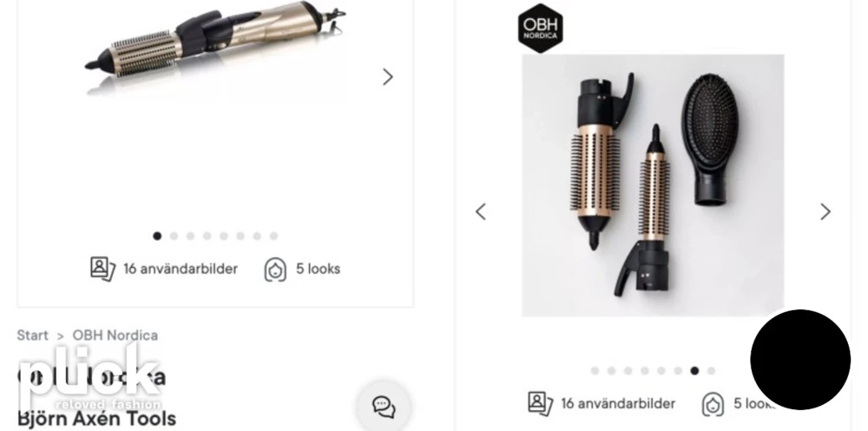
Task: Select second dot in left carousel pagination
Action: tap(174, 236)
